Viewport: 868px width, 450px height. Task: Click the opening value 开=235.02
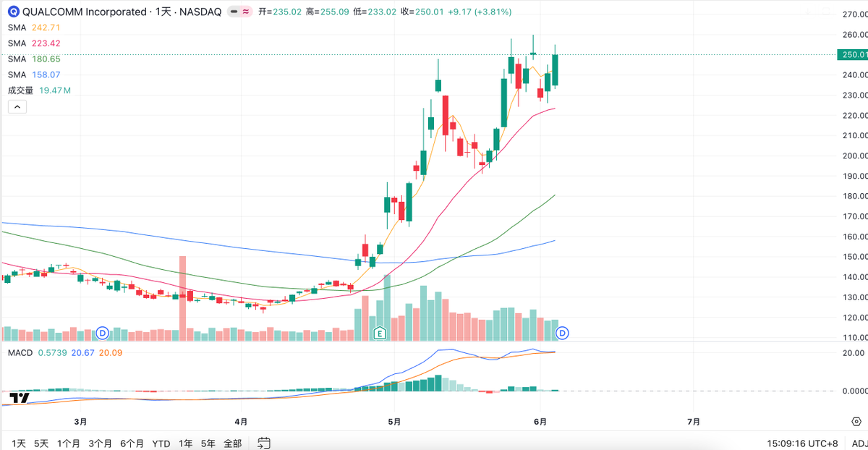click(x=280, y=12)
